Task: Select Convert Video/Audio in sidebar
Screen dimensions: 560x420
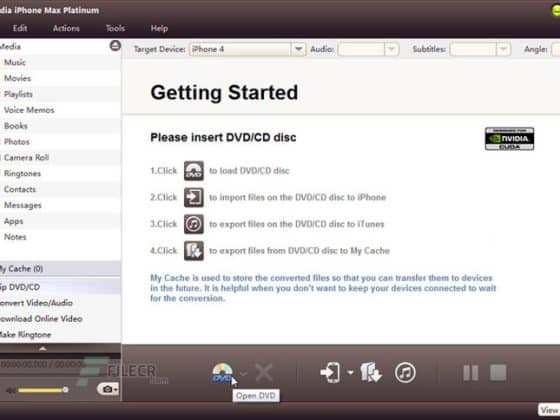Action: point(60,303)
